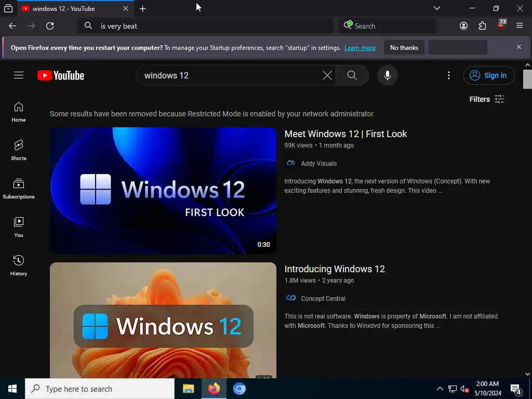Click the 0:30 duration badge

[263, 244]
